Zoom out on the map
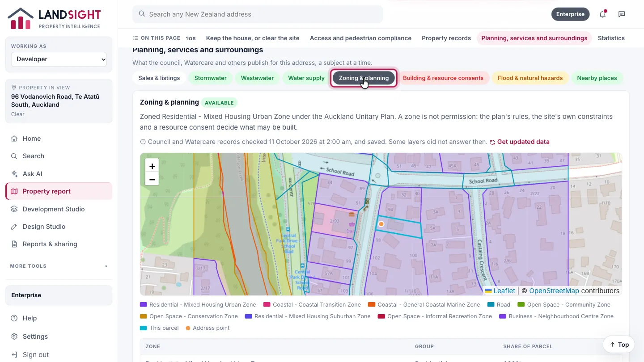 tap(152, 179)
